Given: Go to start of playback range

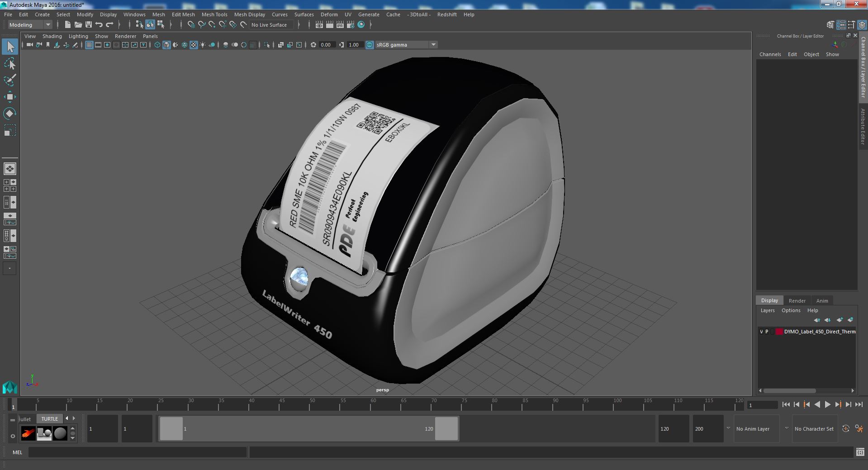Looking at the screenshot, I should pos(786,405).
